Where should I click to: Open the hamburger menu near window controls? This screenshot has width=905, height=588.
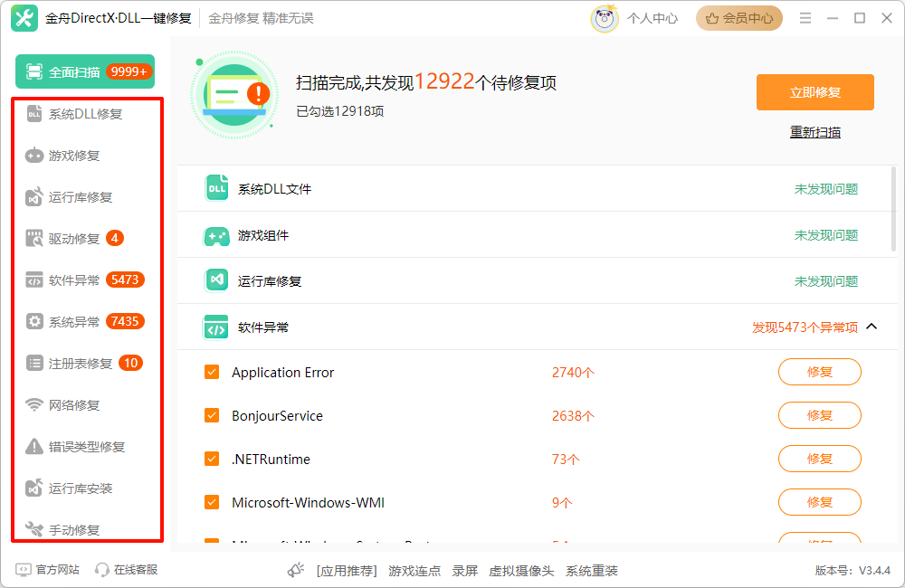tap(805, 16)
